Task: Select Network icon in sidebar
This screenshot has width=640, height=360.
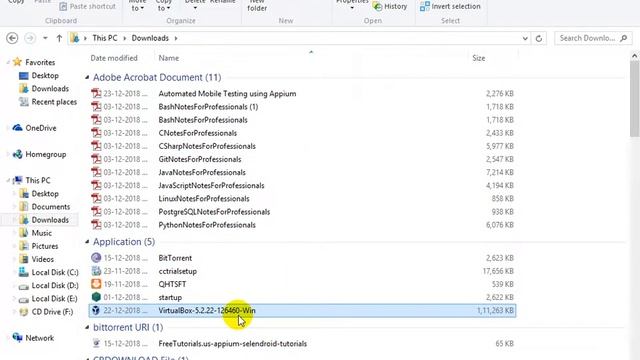Action: coord(17,338)
